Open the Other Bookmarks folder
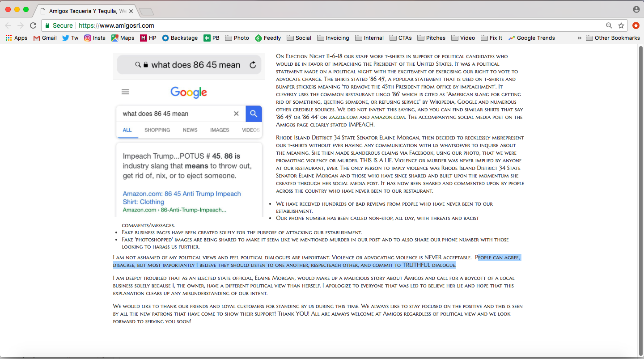This screenshot has width=644, height=359. tap(613, 38)
